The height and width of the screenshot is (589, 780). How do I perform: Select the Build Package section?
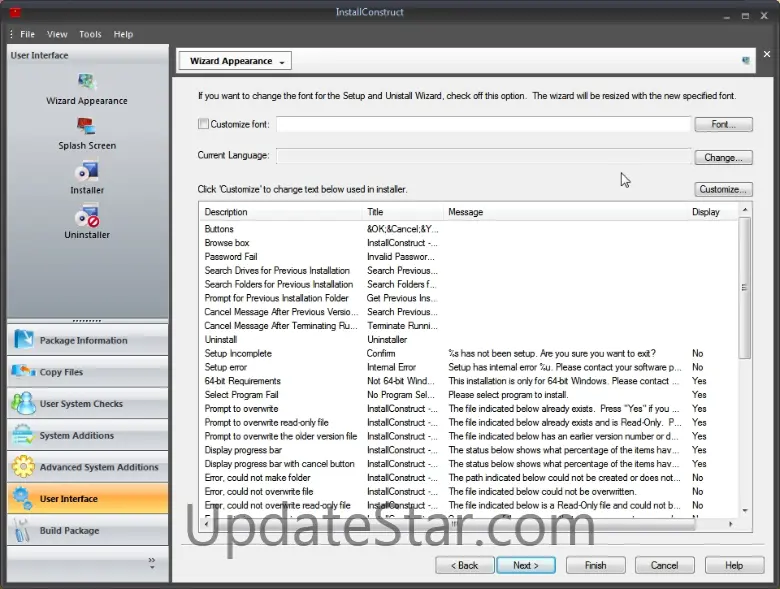(88, 530)
